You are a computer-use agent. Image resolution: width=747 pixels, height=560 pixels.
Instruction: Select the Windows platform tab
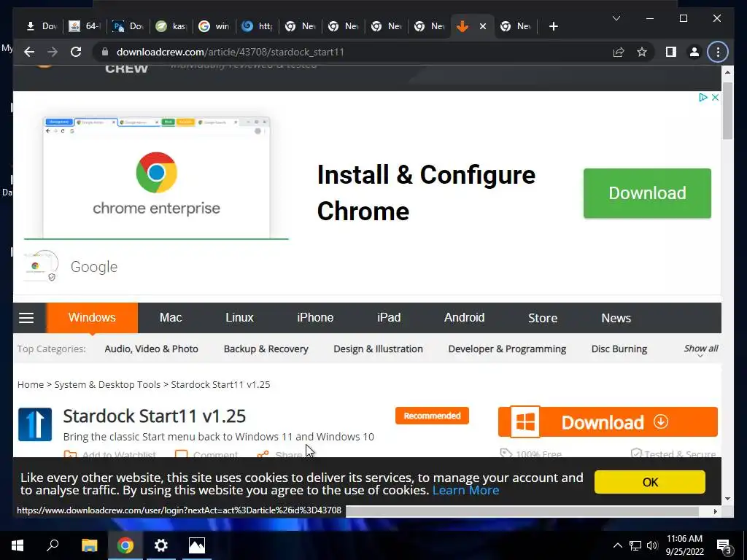coord(92,318)
